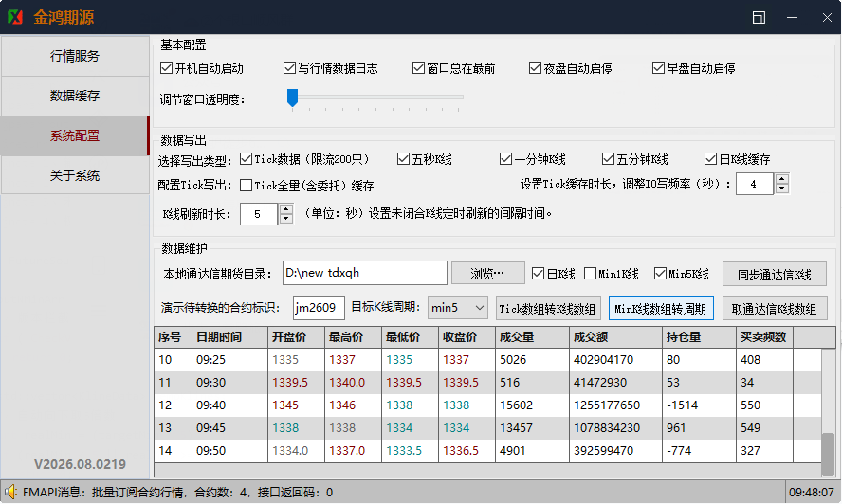Screen dimensions: 842x504
Task: Click 同步通达信K线 button
Action: [x=775, y=275]
